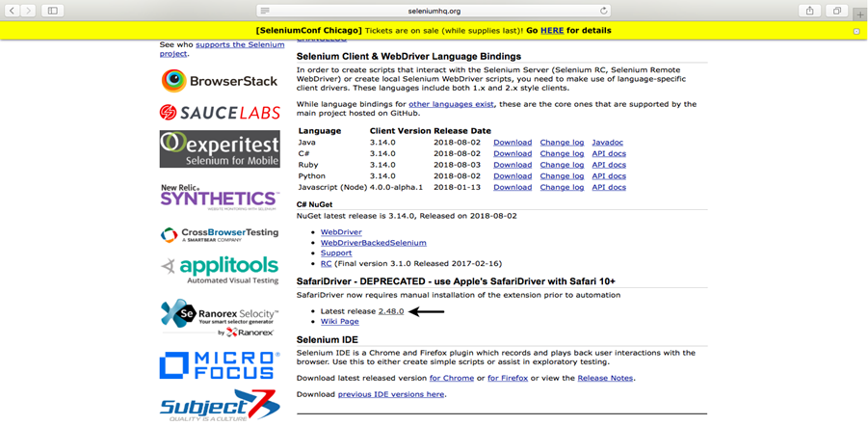View the Selenium IDE Release Notes

606,379
